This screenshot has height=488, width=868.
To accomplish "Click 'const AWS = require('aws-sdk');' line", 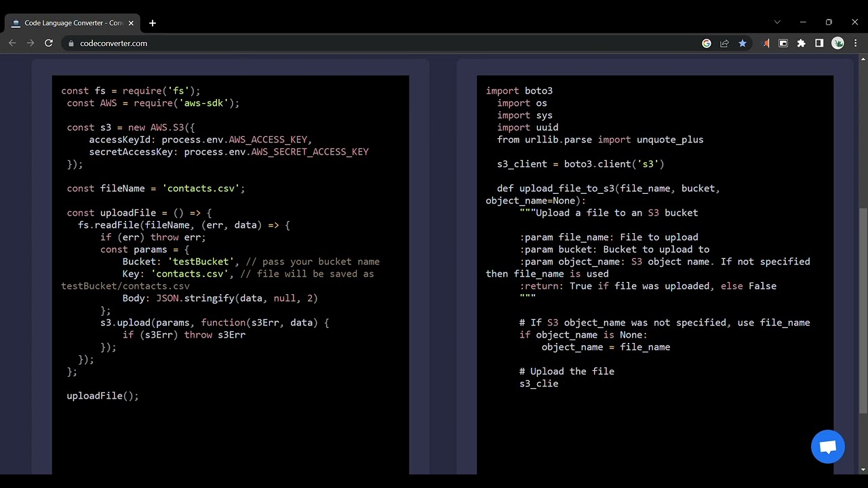I will click(x=153, y=103).
